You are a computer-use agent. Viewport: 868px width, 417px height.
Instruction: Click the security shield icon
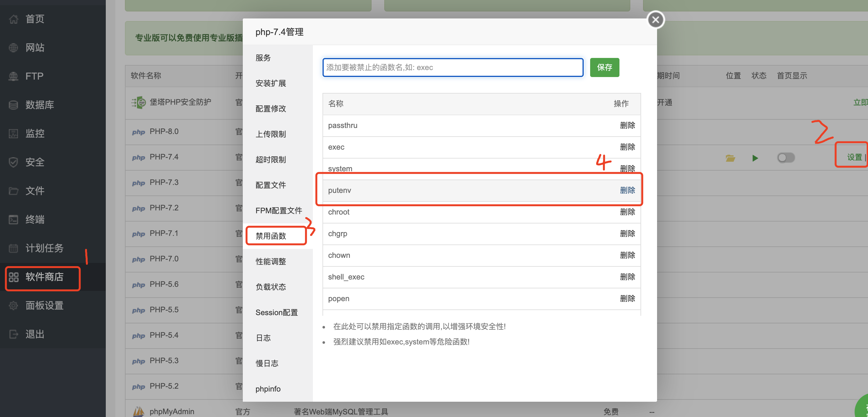tap(13, 162)
